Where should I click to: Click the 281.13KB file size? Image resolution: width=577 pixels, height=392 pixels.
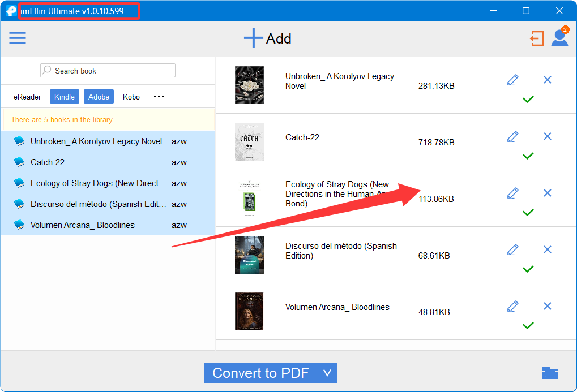[436, 85]
